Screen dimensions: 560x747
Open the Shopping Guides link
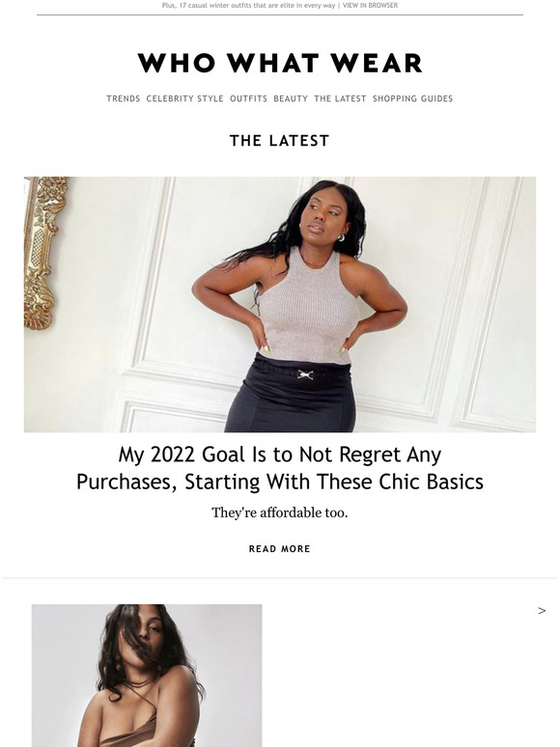[x=412, y=98]
